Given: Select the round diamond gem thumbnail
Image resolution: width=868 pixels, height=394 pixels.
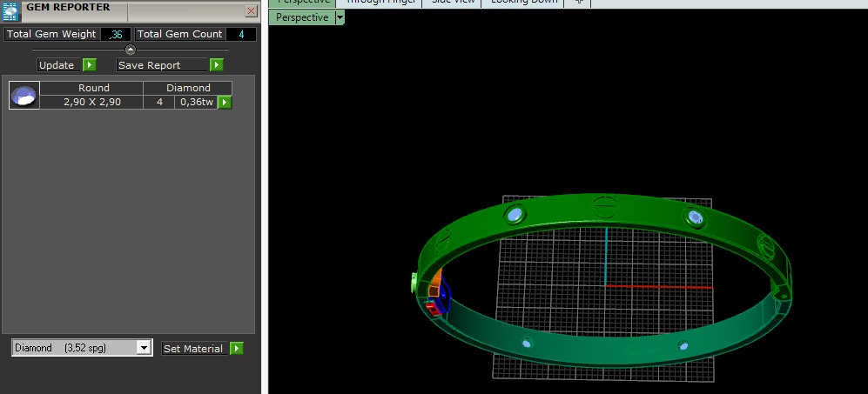Looking at the screenshot, I should (x=24, y=95).
